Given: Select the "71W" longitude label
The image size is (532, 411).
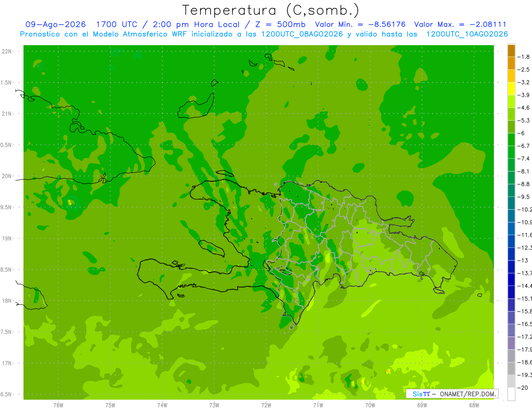Looking at the screenshot, I should tap(318, 405).
